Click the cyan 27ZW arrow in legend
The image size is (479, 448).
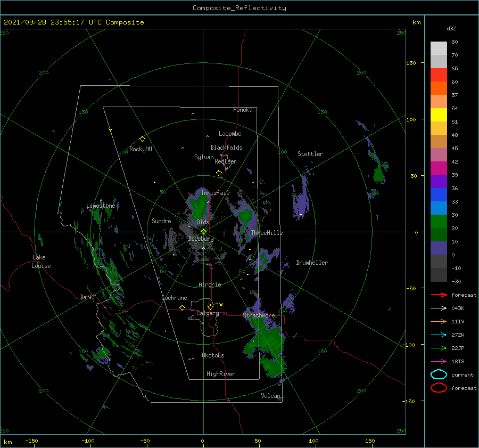tap(439, 335)
